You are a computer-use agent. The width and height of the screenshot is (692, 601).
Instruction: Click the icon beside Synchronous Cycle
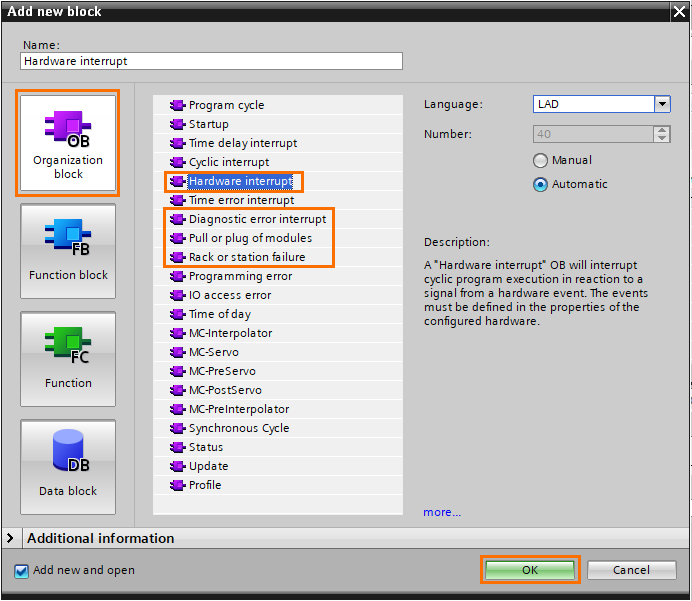point(177,428)
